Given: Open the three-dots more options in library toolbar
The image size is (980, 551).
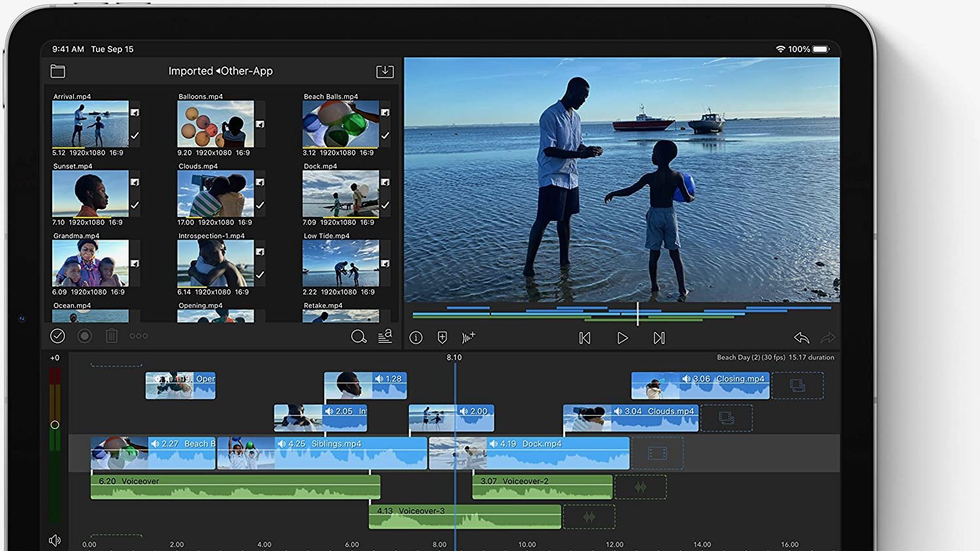Looking at the screenshot, I should 139,336.
